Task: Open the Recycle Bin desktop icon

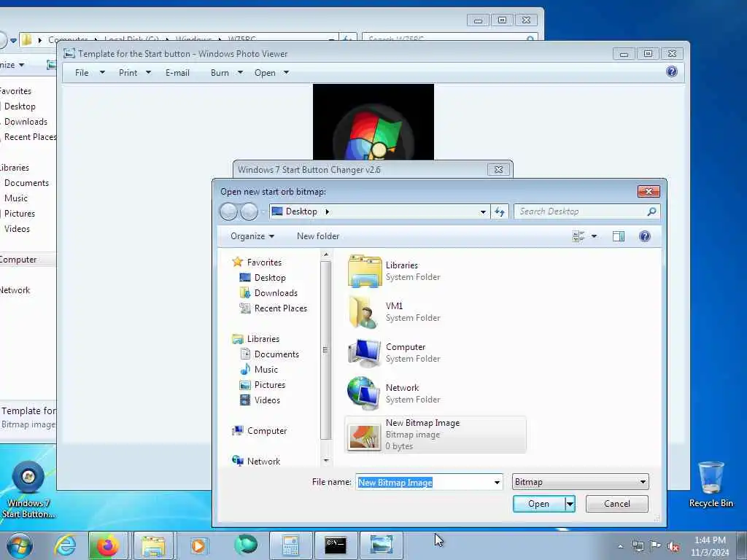Action: (x=711, y=484)
